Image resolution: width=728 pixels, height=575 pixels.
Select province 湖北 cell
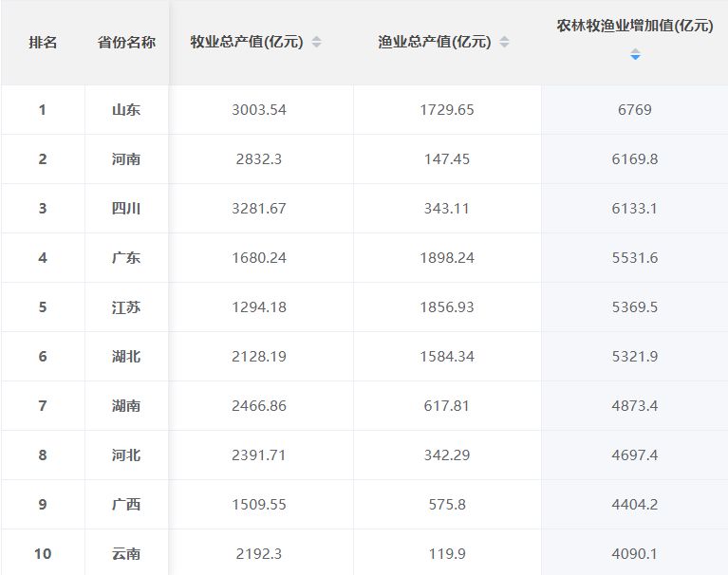click(126, 357)
